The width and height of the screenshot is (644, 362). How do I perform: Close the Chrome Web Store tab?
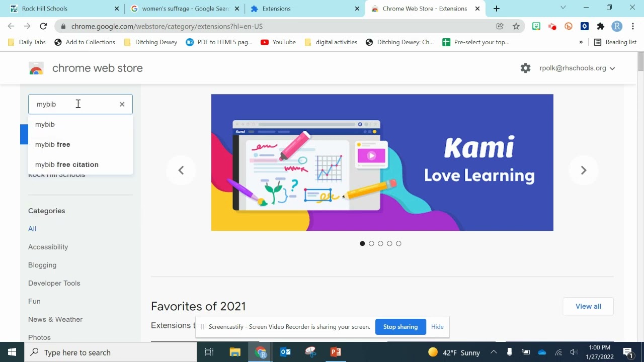pyautogui.click(x=477, y=9)
